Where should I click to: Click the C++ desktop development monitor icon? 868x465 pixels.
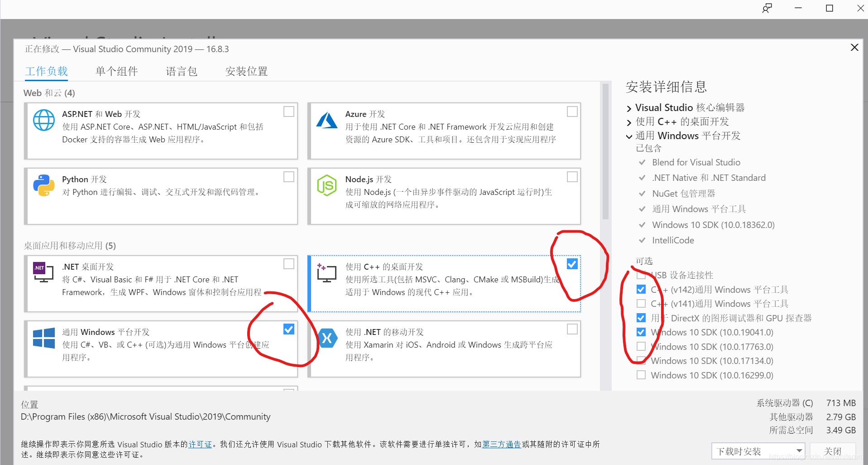pos(326,272)
